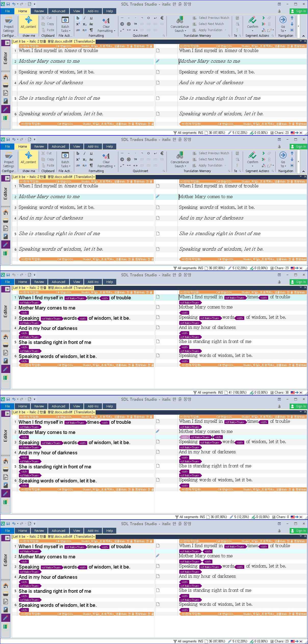Expand the navigation pane chevron, top window
Image resolution: width=308 pixels, height=644 pixels.
click(7, 43)
